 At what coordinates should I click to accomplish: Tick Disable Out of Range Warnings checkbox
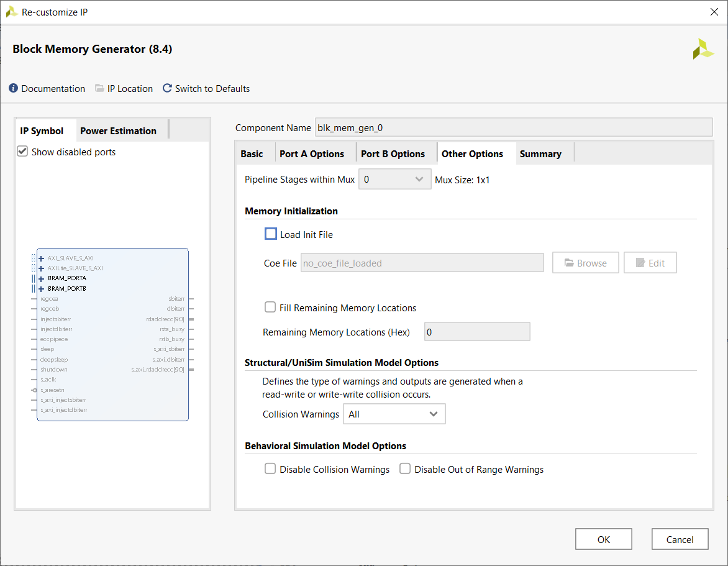tap(405, 469)
